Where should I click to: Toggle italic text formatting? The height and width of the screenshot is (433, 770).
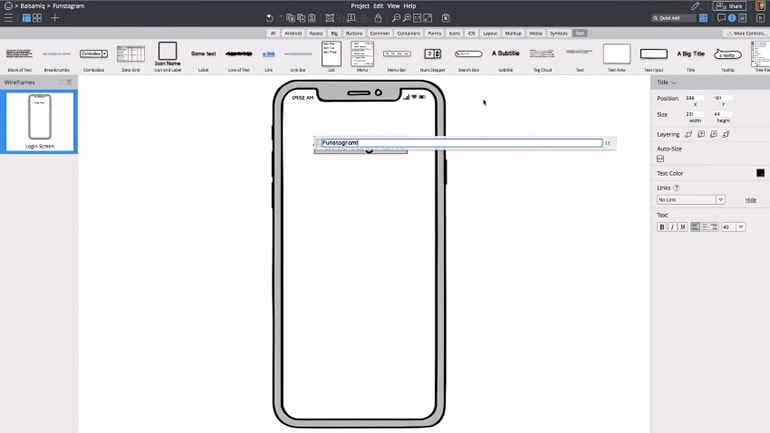[672, 227]
